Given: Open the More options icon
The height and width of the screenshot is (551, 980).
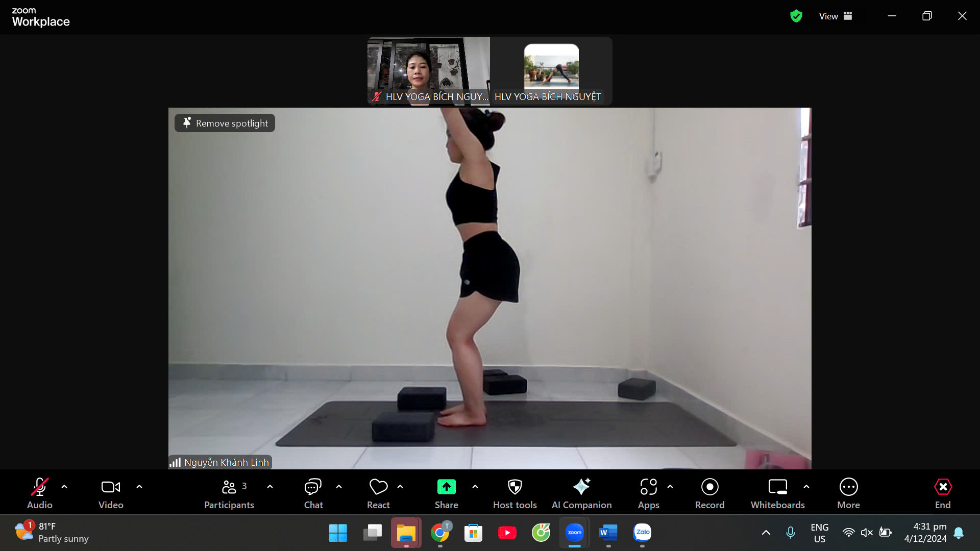Looking at the screenshot, I should pyautogui.click(x=848, y=487).
